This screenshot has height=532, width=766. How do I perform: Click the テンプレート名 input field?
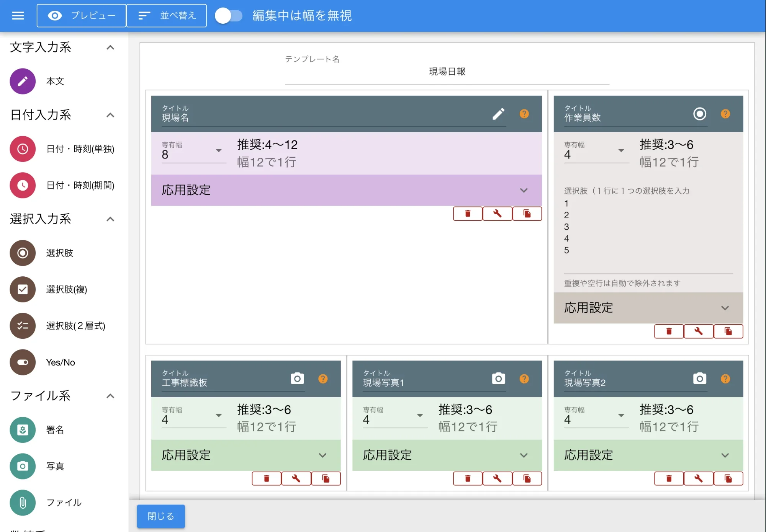point(447,72)
